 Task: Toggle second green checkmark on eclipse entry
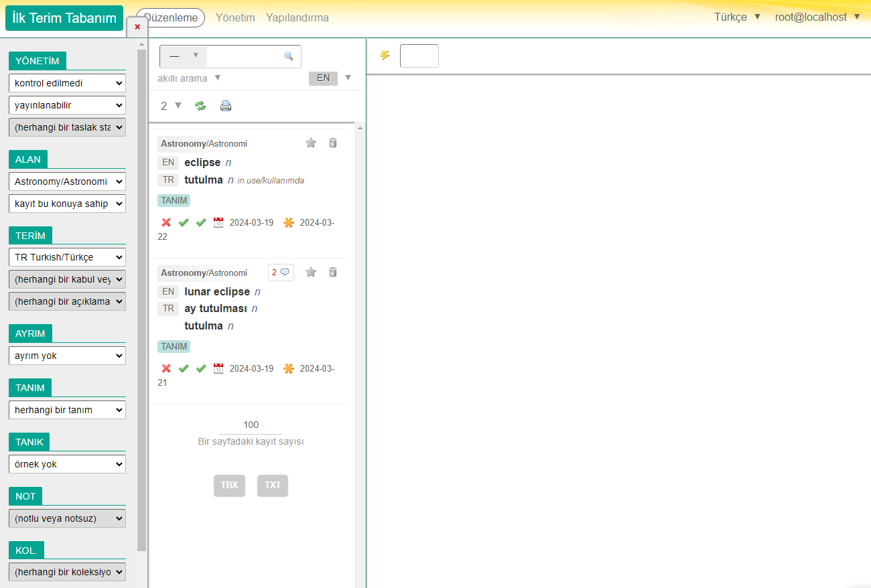201,222
